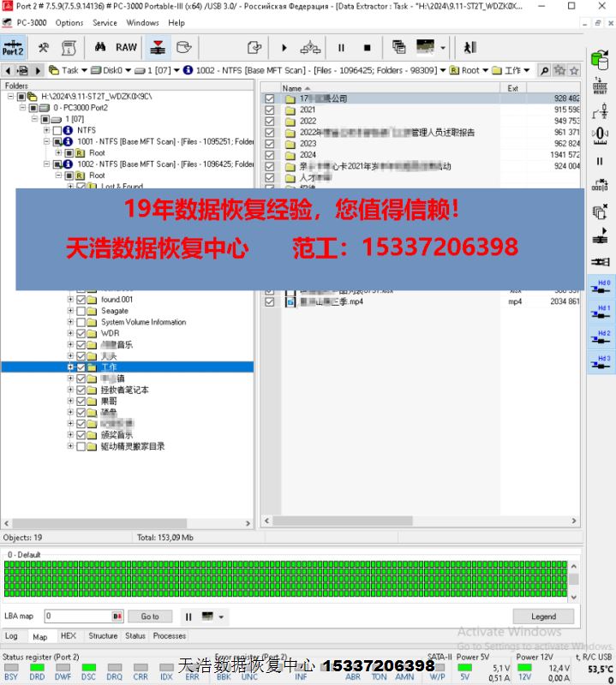Switch to the HEX tab

coord(68,636)
